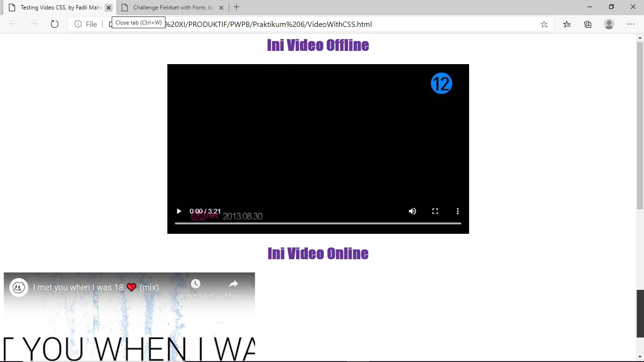Open the offline video's more options menu
644x362 pixels.
click(457, 211)
